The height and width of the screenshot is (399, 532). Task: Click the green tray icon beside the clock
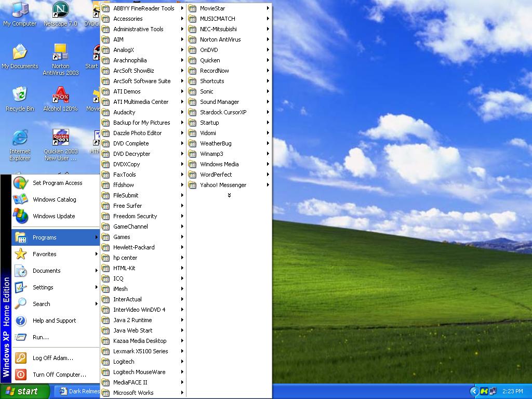pos(484,391)
